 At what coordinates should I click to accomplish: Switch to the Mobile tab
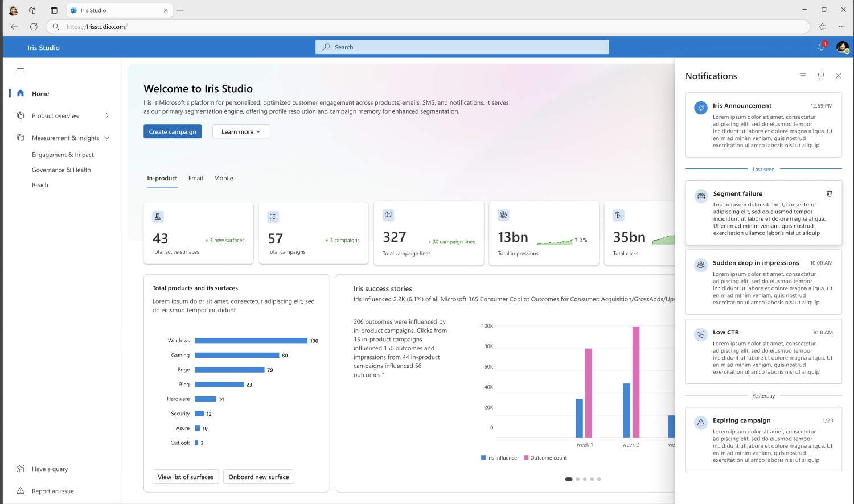coord(224,178)
